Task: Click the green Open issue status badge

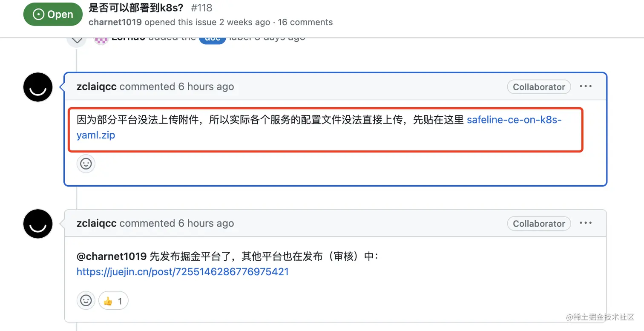Action: (53, 14)
